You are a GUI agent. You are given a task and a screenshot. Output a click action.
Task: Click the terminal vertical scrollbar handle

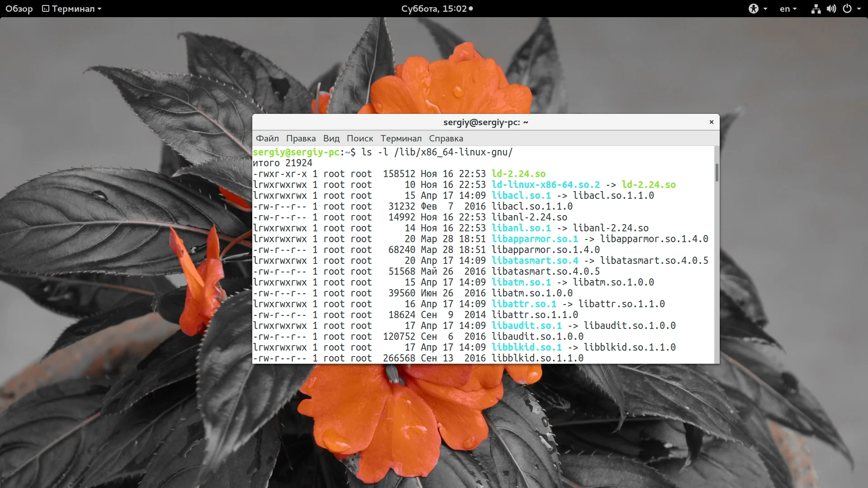coord(717,173)
